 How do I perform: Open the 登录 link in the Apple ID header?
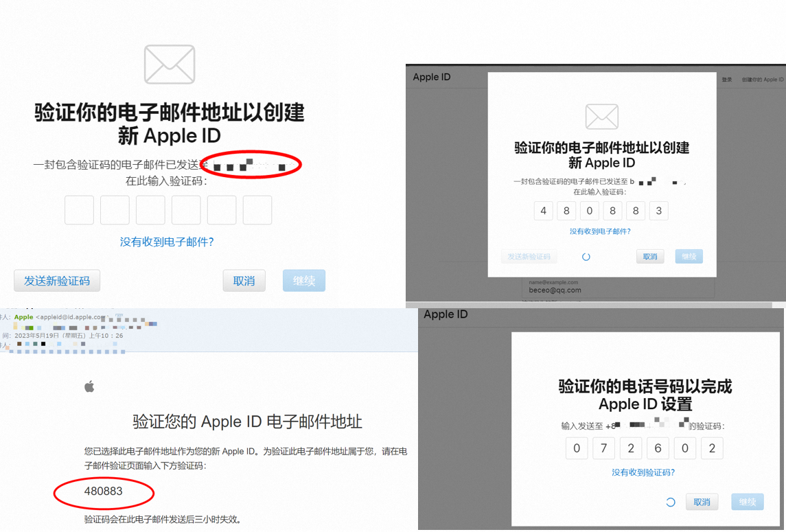(x=727, y=80)
